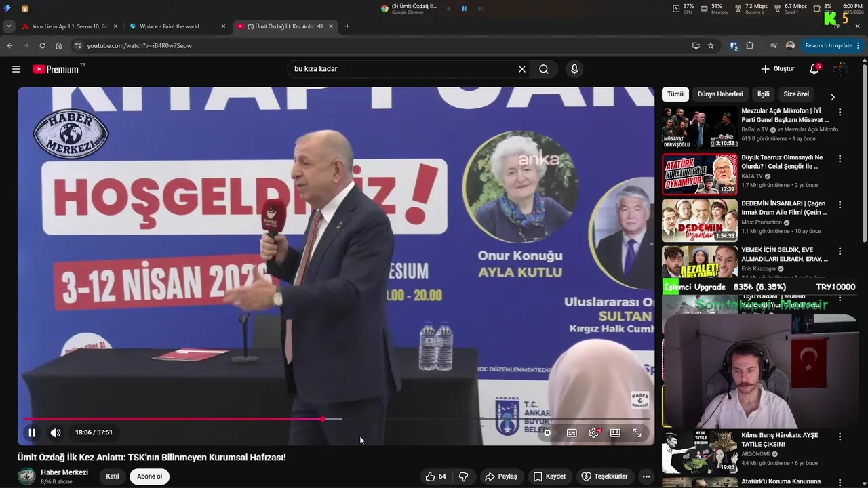Image resolution: width=868 pixels, height=488 pixels.
Task: Open options for DEDEMİN İNSANLARI video
Action: 840,205
